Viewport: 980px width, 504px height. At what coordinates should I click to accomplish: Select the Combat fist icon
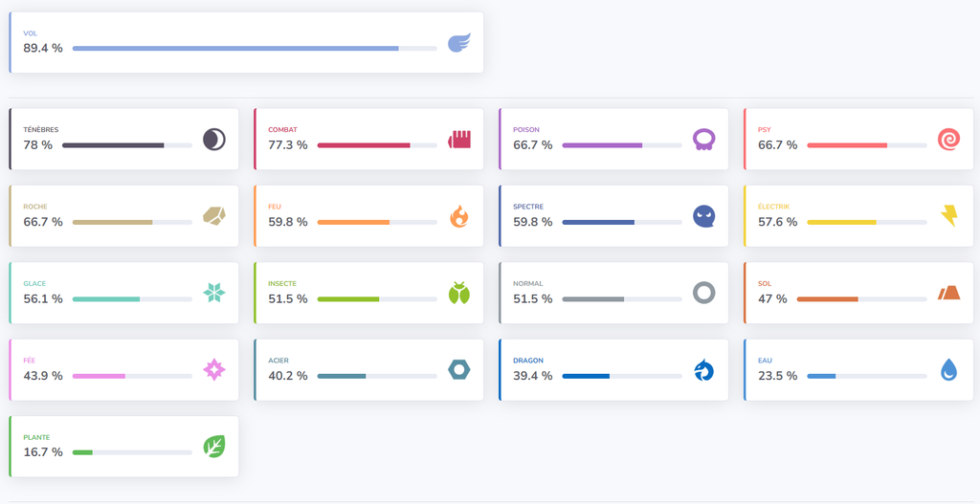[x=458, y=140]
